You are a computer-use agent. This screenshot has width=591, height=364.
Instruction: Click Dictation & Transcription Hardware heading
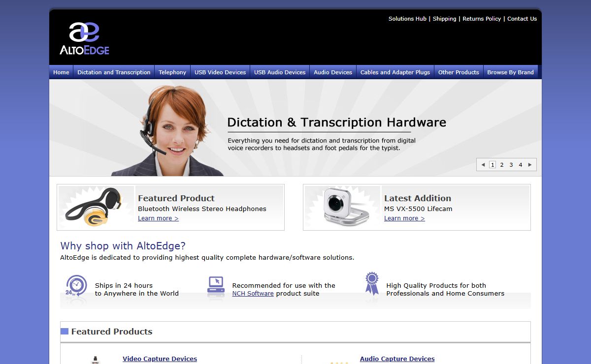pyautogui.click(x=337, y=122)
